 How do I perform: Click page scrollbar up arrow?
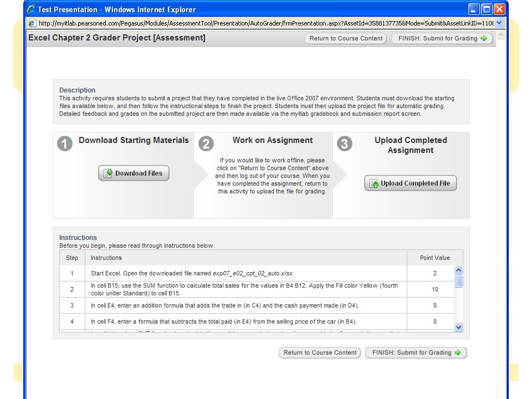click(x=500, y=34)
